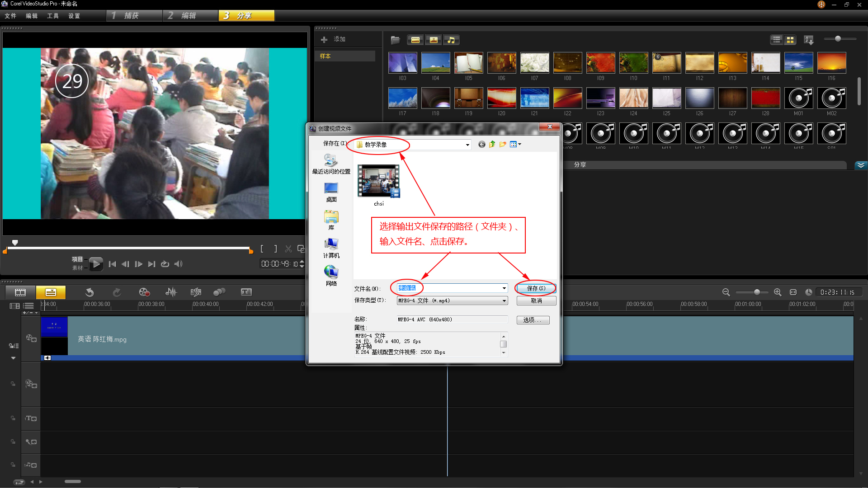868x488 pixels.
Task: Click the 保存(S) button
Action: click(x=536, y=288)
